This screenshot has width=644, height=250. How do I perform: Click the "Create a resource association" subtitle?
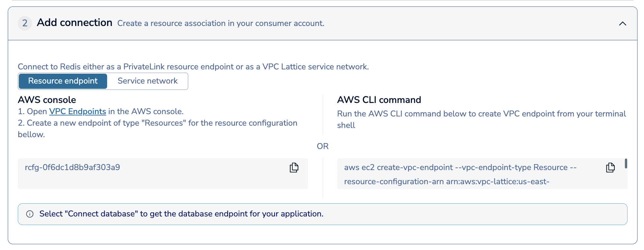(x=221, y=23)
